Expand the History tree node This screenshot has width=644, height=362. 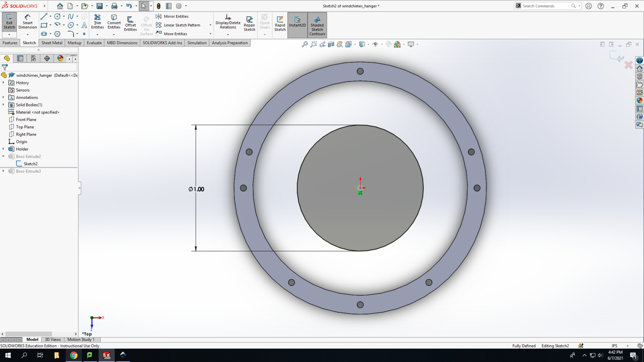[4, 83]
